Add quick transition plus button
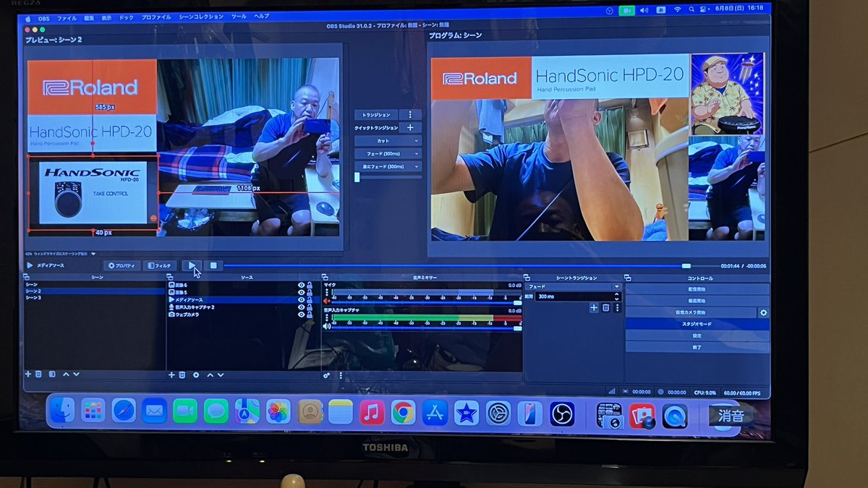This screenshot has height=488, width=868. (410, 127)
